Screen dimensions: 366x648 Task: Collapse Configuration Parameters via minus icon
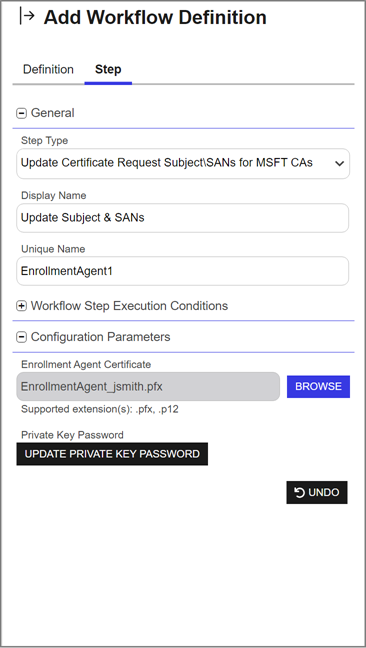click(21, 338)
